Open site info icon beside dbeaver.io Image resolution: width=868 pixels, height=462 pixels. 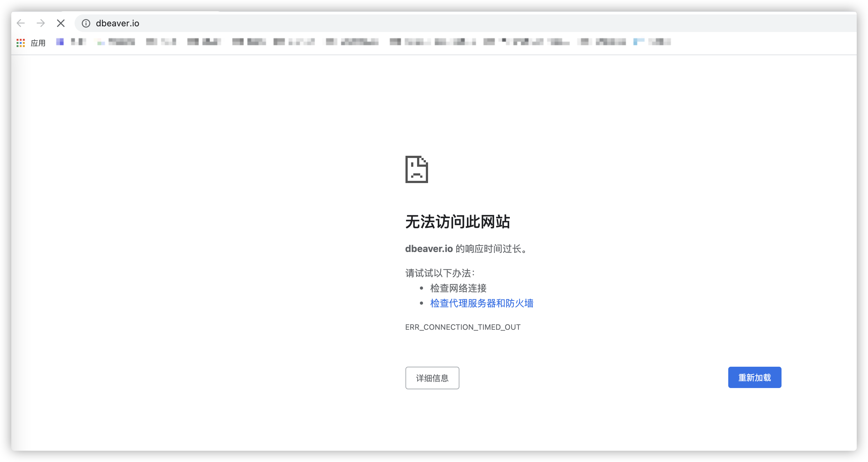[86, 23]
